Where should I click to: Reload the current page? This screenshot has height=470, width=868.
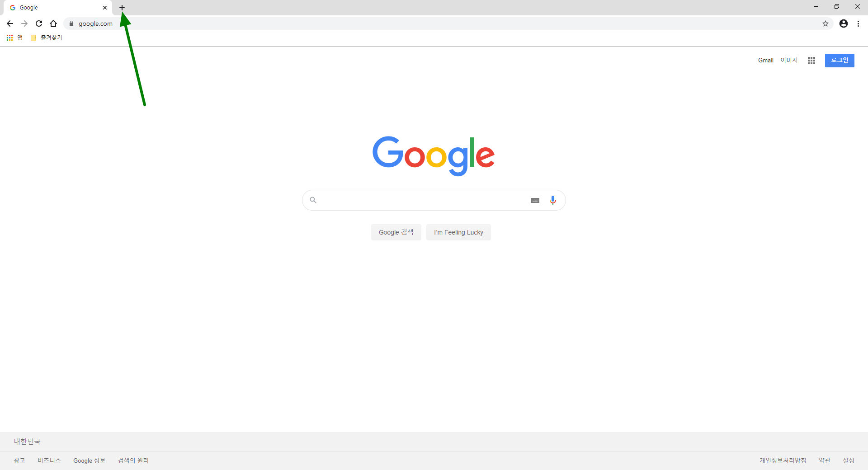tap(39, 23)
